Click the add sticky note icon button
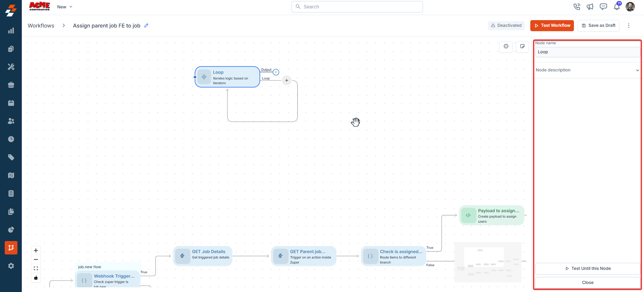 pos(523,46)
